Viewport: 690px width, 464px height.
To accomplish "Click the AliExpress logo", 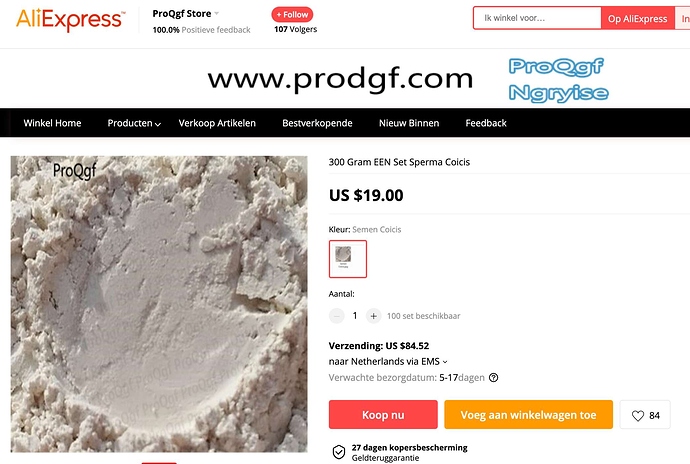I will pos(70,19).
